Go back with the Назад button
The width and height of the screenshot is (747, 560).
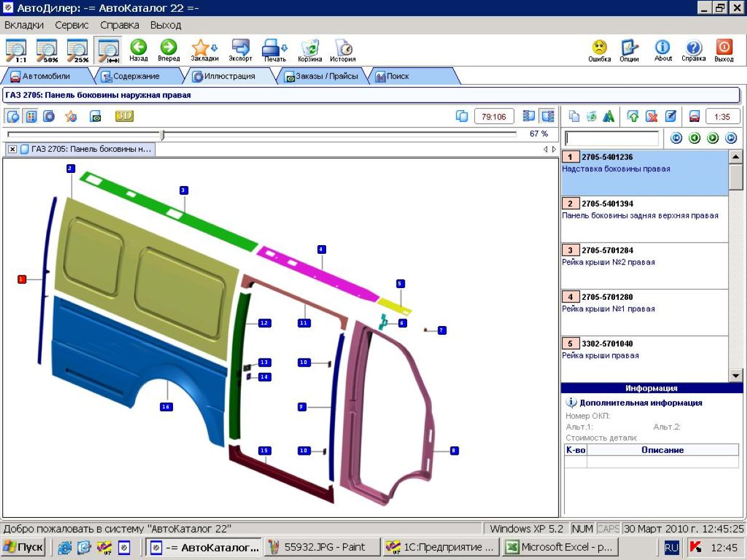tap(138, 50)
